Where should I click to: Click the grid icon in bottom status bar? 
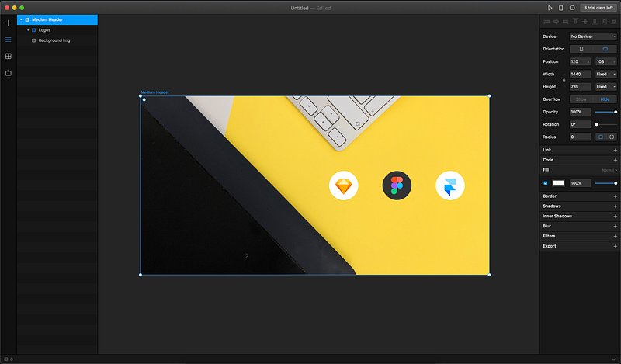coord(6,359)
